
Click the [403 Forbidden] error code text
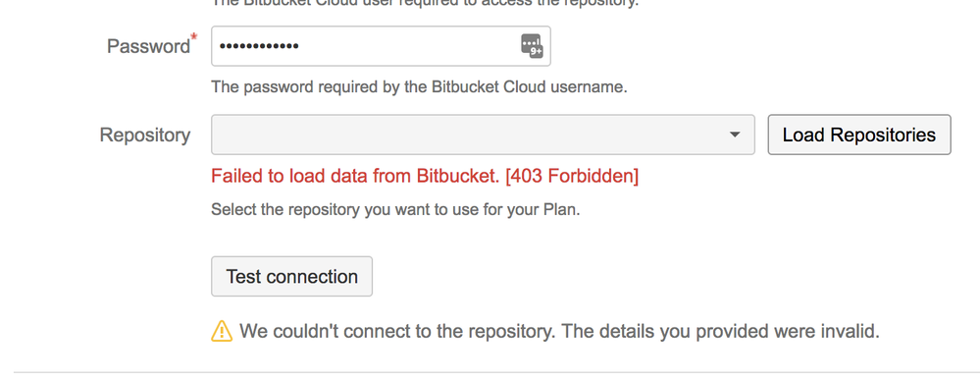pos(572,177)
